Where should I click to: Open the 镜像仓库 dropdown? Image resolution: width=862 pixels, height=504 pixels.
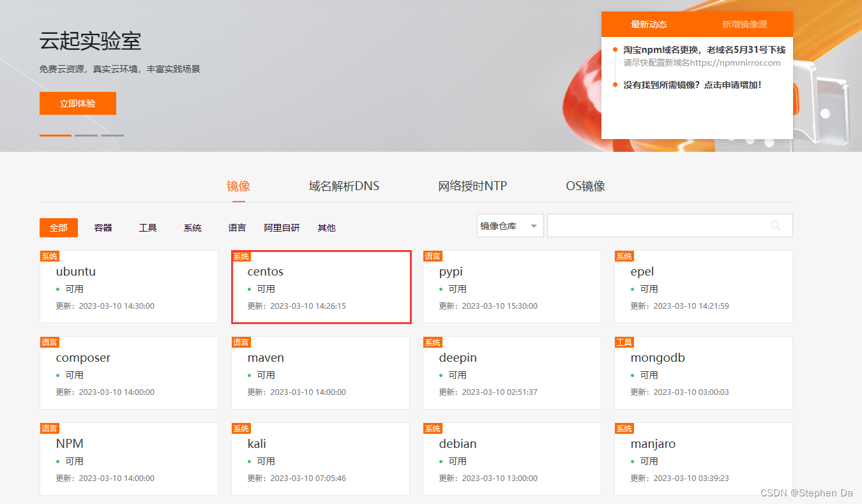[510, 226]
